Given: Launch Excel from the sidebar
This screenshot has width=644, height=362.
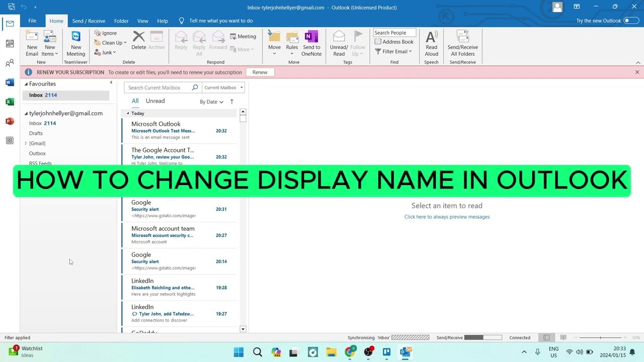Looking at the screenshot, I should [x=10, y=102].
